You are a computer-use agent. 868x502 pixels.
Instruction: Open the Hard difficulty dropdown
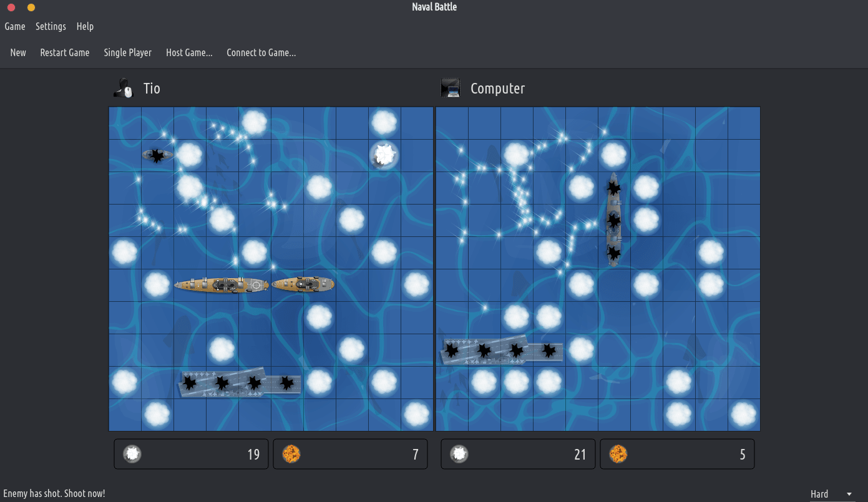click(831, 494)
